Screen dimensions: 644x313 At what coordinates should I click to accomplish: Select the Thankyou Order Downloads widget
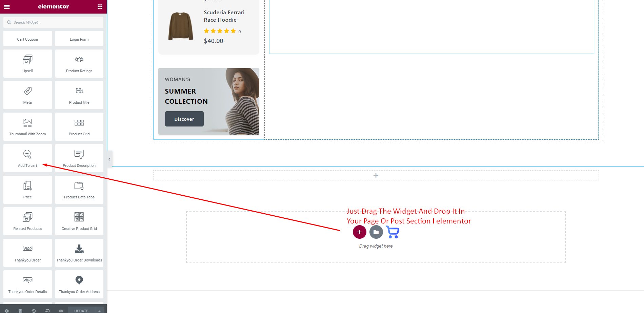point(79,253)
